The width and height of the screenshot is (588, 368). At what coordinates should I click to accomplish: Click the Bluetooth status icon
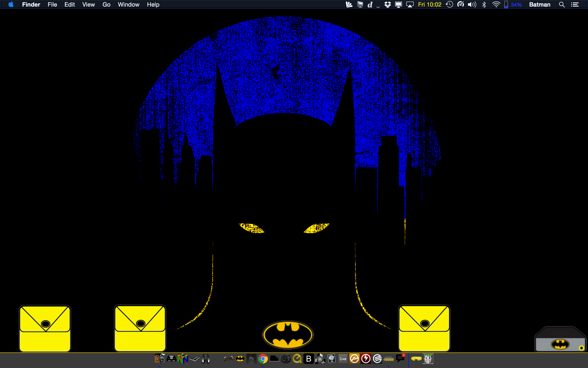pyautogui.click(x=484, y=4)
